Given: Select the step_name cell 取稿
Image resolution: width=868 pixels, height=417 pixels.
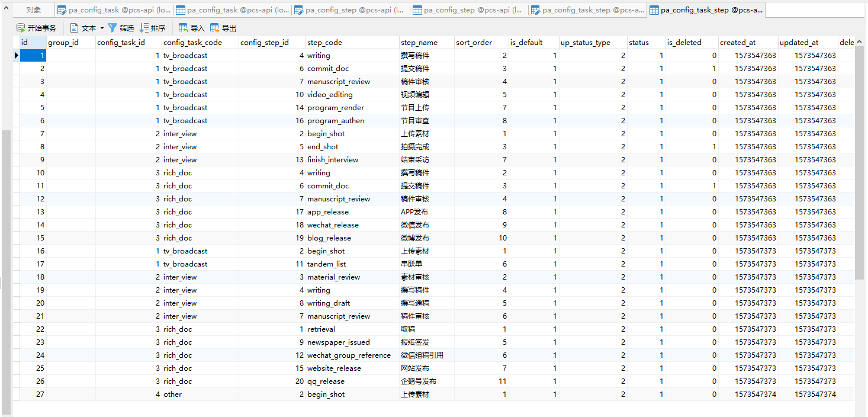Looking at the screenshot, I should click(426, 329).
